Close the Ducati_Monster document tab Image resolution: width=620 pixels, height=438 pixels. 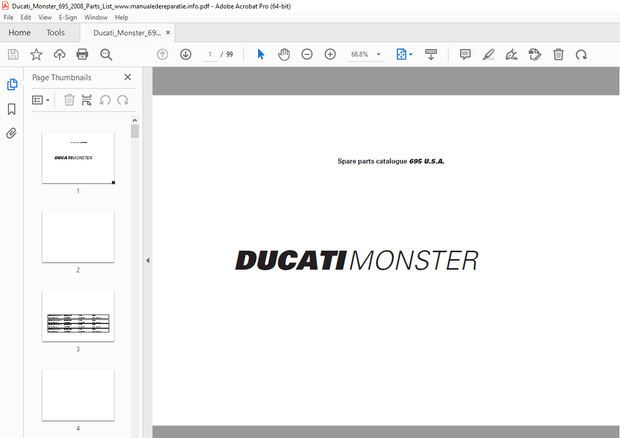(x=168, y=33)
